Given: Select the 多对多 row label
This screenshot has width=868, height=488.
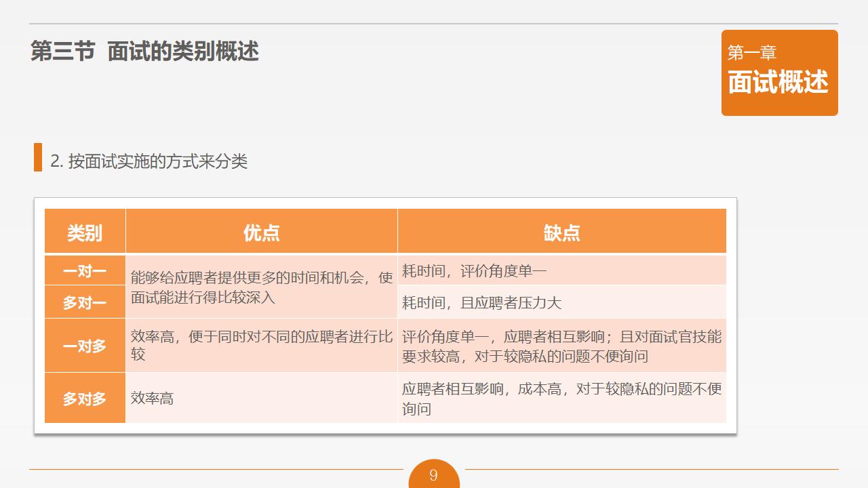Looking at the screenshot, I should [85, 398].
